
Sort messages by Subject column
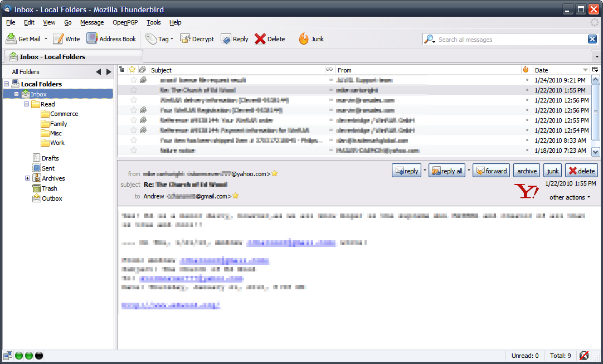(x=236, y=70)
